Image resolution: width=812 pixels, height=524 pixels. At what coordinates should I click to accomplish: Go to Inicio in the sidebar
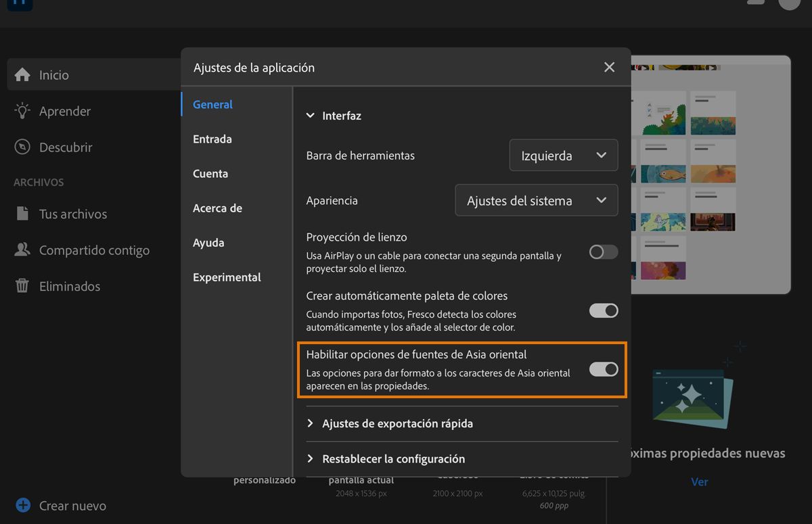[x=94, y=74]
